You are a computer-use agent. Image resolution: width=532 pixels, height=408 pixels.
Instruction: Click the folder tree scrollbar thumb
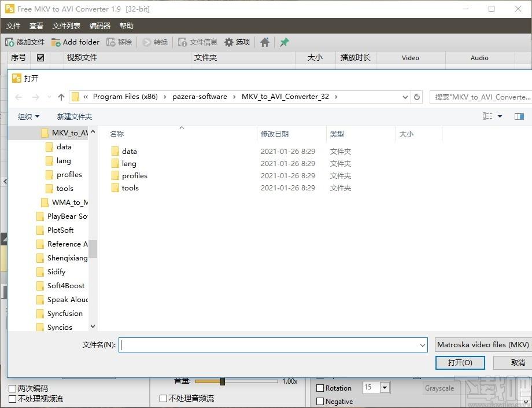click(93, 249)
